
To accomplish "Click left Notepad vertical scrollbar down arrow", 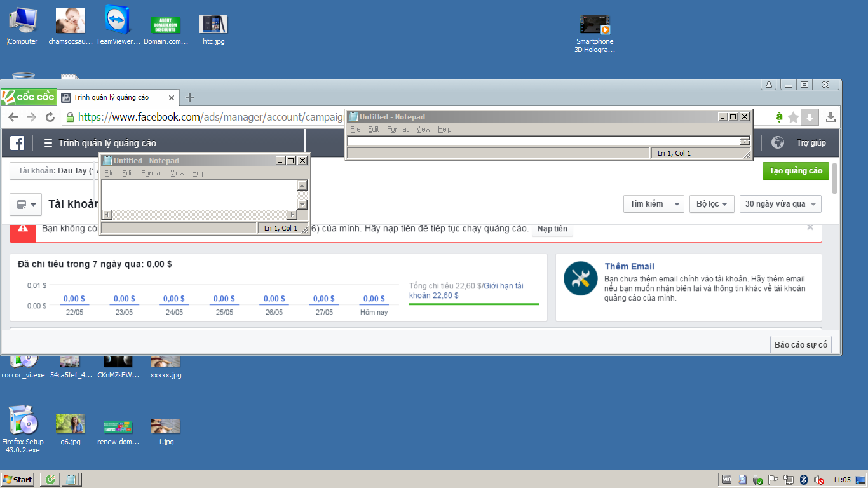I will pos(302,205).
